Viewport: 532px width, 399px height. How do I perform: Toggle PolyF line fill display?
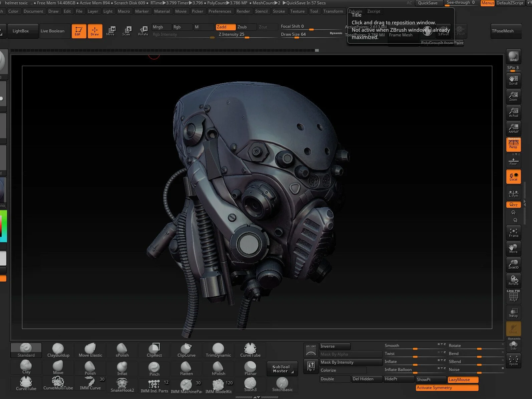[x=513, y=296]
